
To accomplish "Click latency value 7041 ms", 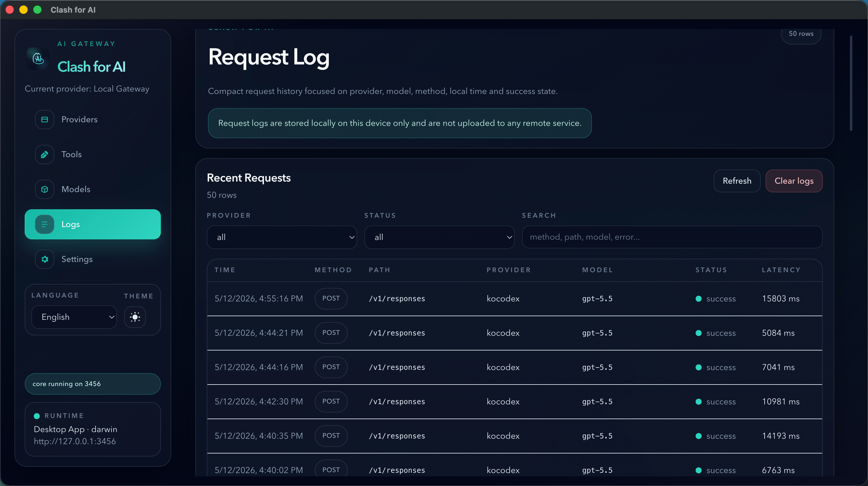I will 778,368.
